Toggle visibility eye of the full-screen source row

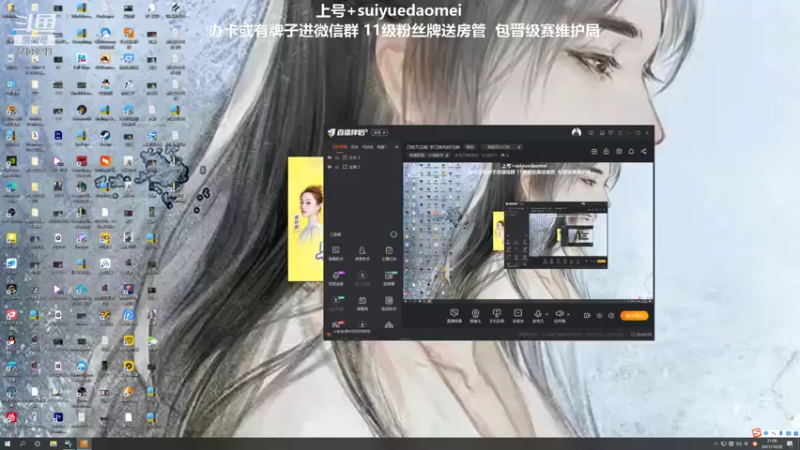330,167
